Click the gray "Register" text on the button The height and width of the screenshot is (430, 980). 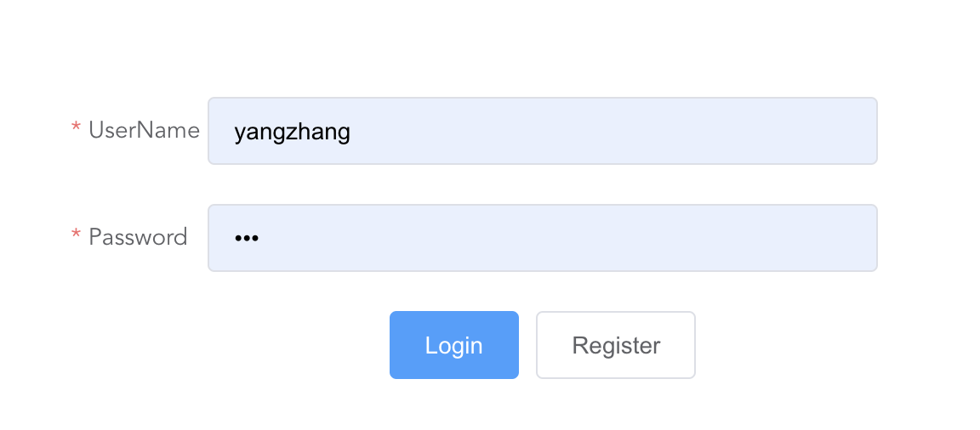point(616,346)
